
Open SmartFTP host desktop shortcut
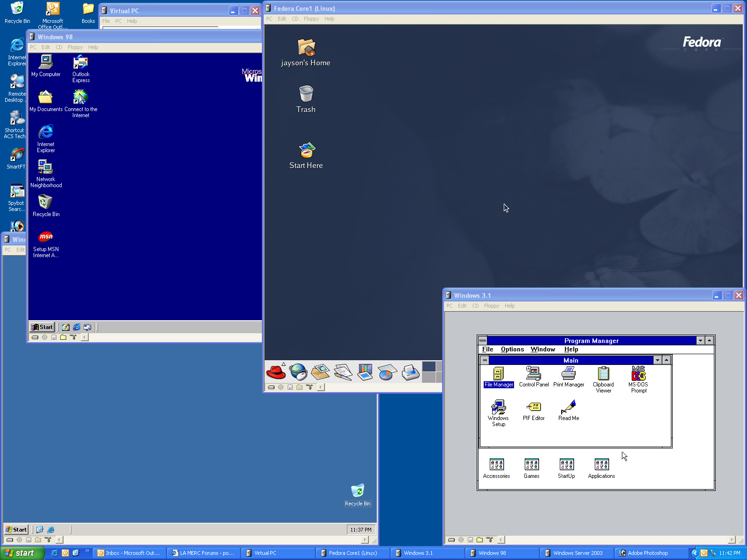point(16,159)
